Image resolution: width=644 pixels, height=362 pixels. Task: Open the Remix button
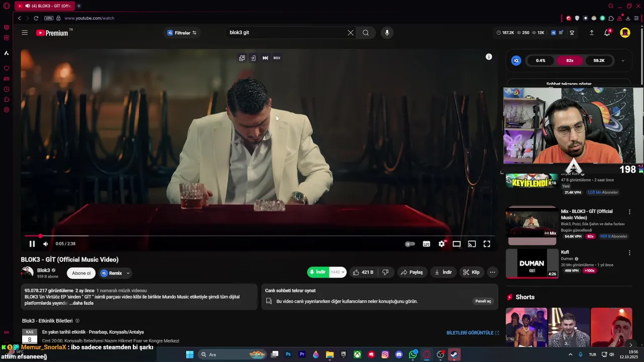point(111,273)
